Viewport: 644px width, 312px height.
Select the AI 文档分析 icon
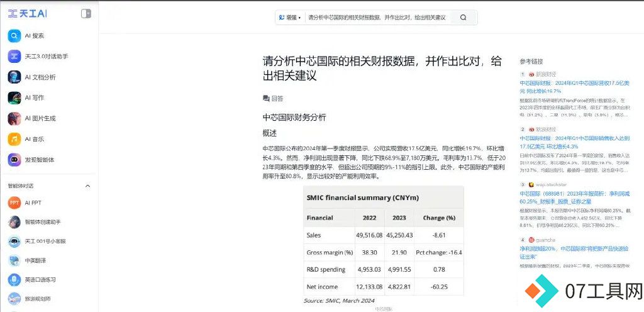pos(14,77)
